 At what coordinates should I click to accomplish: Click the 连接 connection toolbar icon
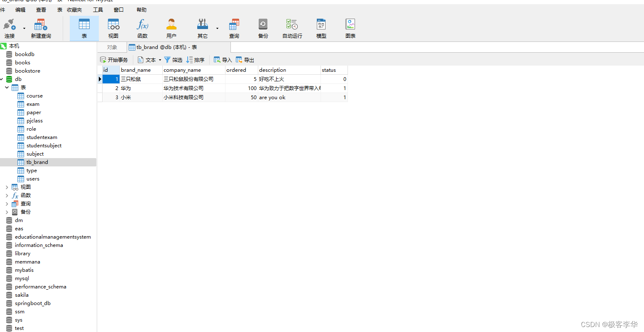(10, 28)
